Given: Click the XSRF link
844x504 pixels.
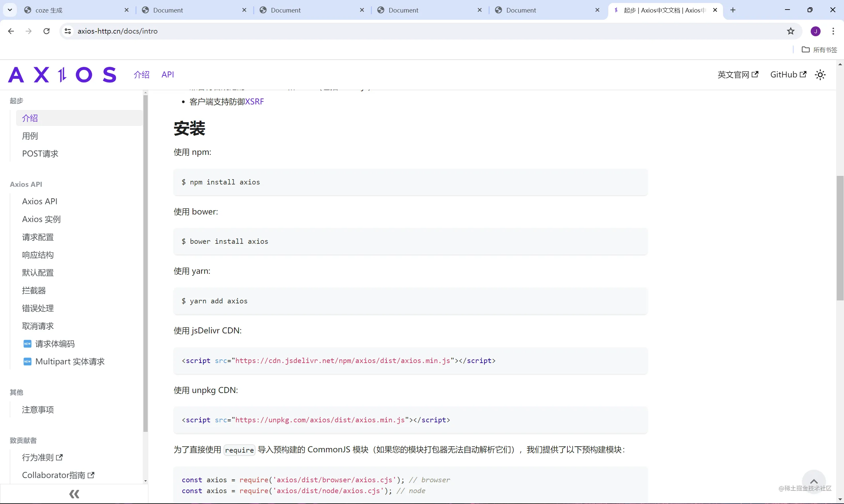Looking at the screenshot, I should coord(254,101).
